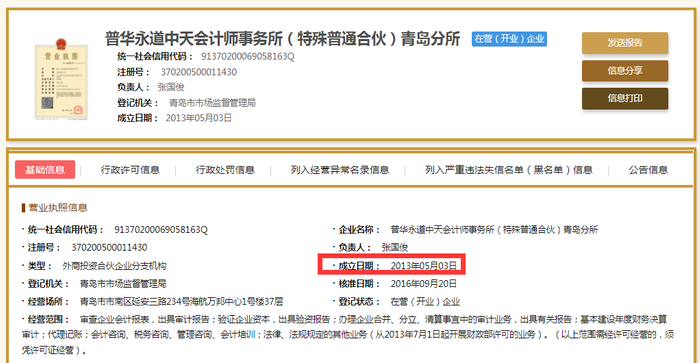
Task: Click the 发送报告 button
Action: (x=625, y=43)
